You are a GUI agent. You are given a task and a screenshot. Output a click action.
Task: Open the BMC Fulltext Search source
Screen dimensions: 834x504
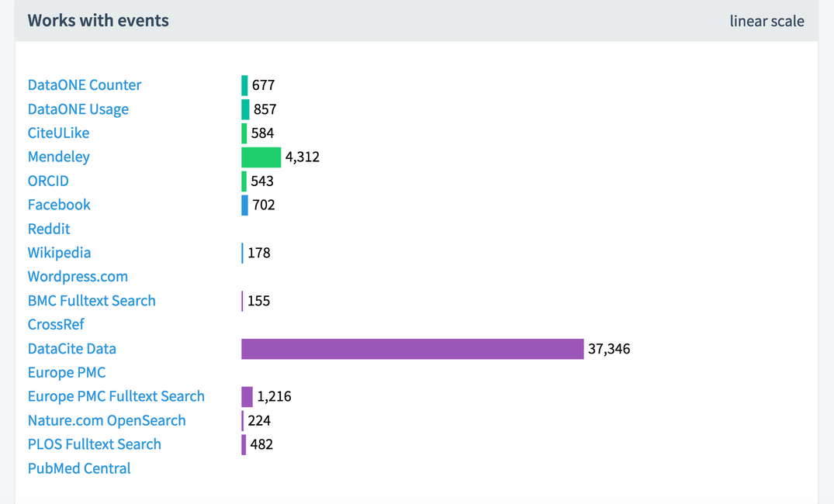point(91,301)
